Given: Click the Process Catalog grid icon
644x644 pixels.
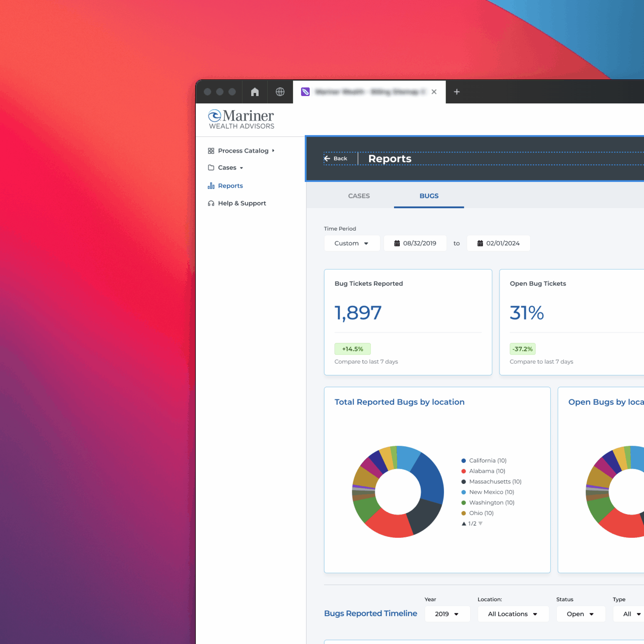Looking at the screenshot, I should [x=211, y=151].
